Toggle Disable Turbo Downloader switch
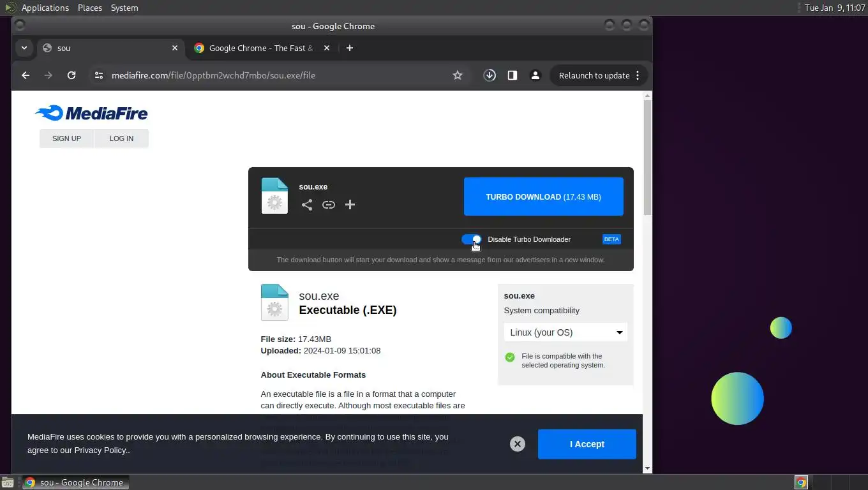Viewport: 868px width, 490px height. (471, 239)
